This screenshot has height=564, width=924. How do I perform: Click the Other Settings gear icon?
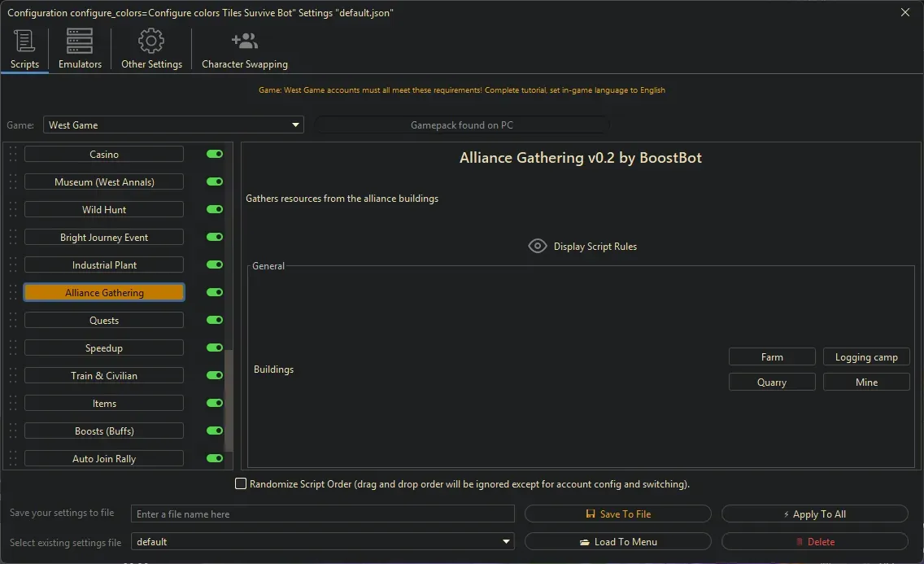150,40
